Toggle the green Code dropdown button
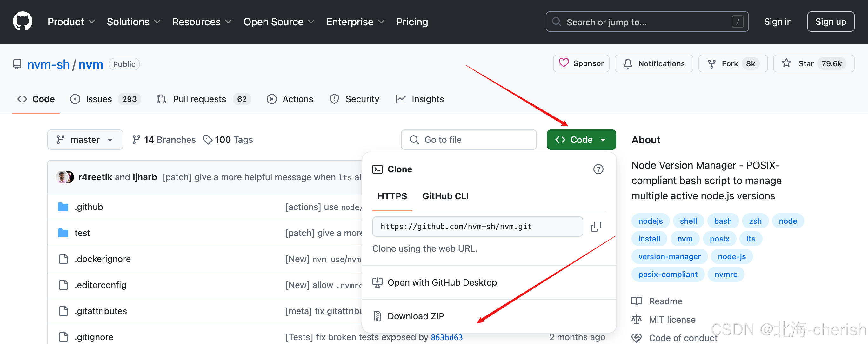 point(581,140)
